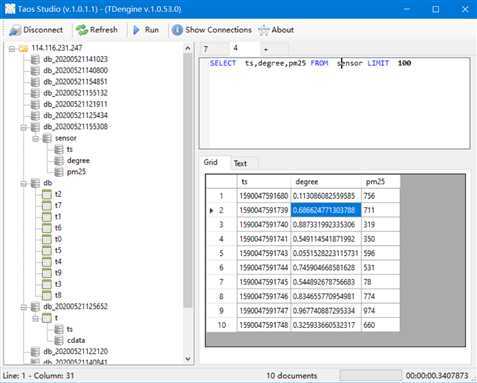Click tree scrollbar up arrow
477x383 pixels.
(x=188, y=48)
